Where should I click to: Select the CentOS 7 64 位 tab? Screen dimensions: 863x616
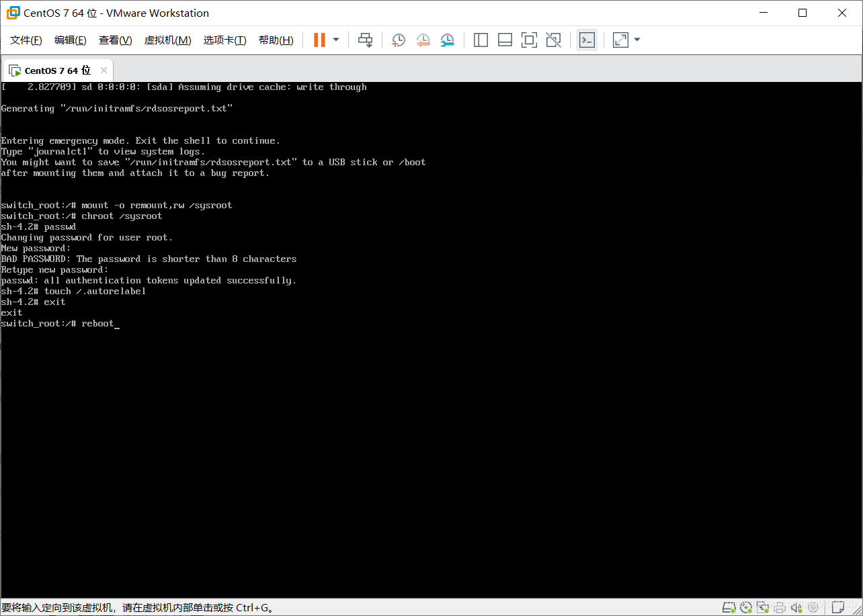click(58, 71)
